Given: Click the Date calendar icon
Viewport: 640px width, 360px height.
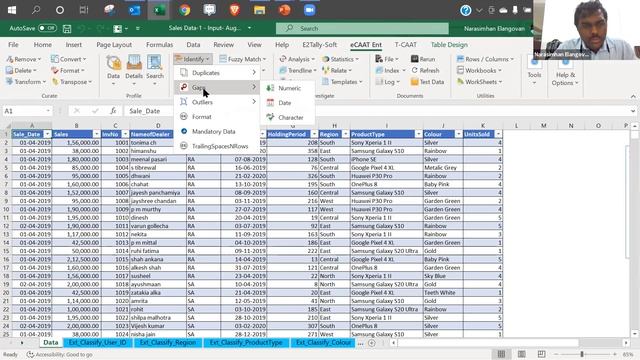Looking at the screenshot, I should click(x=270, y=102).
